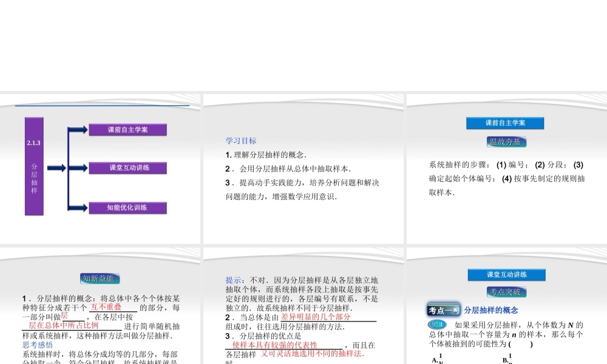Select the red answer 差异明显的几个部分
This screenshot has height=364, width=607.
pyautogui.click(x=316, y=317)
